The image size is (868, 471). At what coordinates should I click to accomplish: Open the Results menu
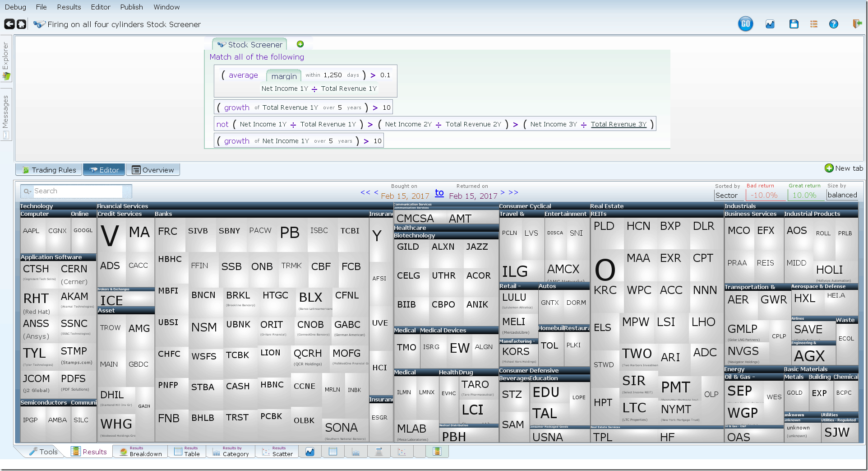click(69, 7)
